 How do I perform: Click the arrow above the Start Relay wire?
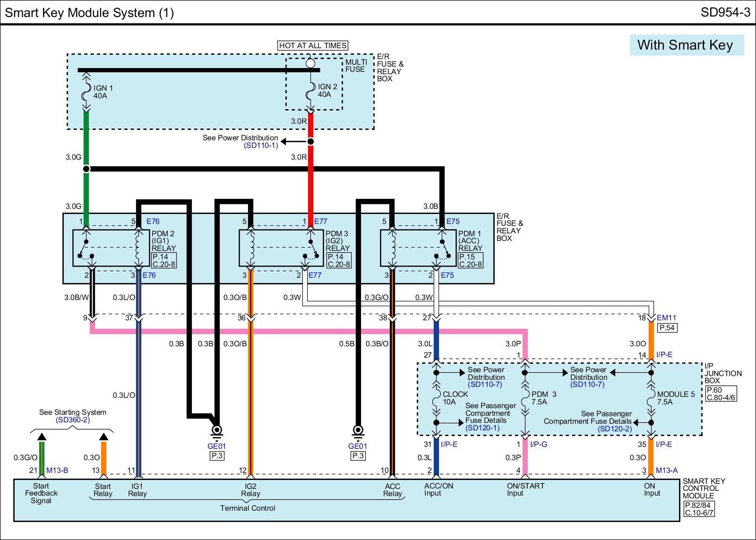click(104, 437)
